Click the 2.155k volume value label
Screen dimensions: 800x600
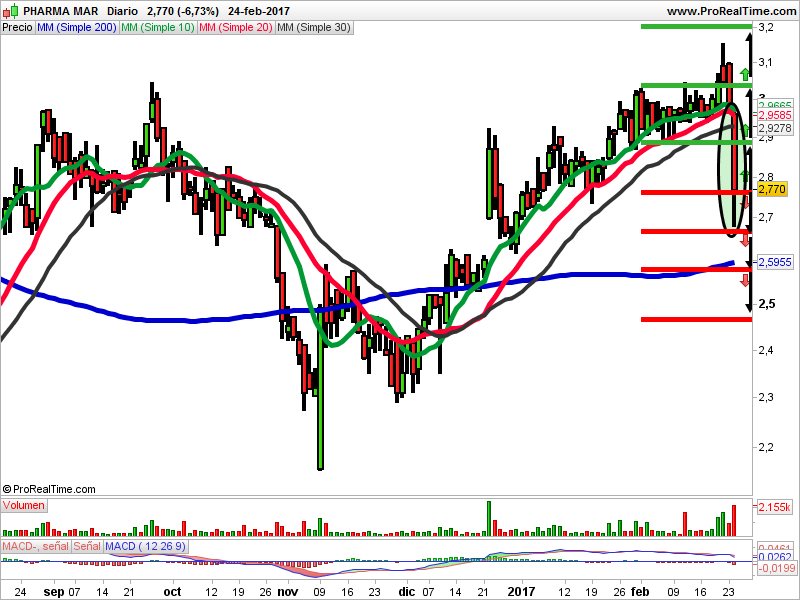(x=774, y=507)
